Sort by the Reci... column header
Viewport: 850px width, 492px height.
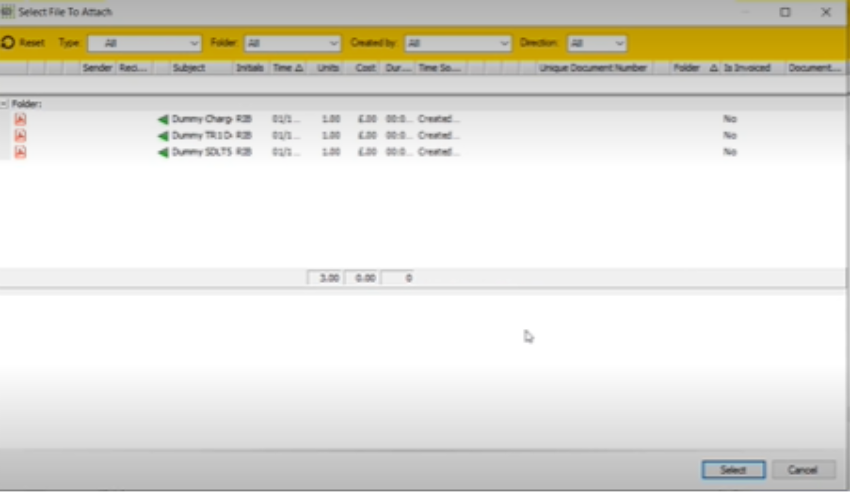[x=133, y=68]
